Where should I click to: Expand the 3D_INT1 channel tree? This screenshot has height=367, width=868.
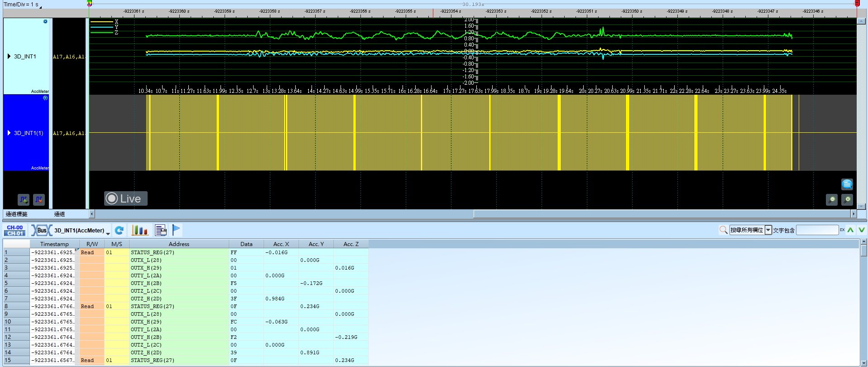click(9, 57)
